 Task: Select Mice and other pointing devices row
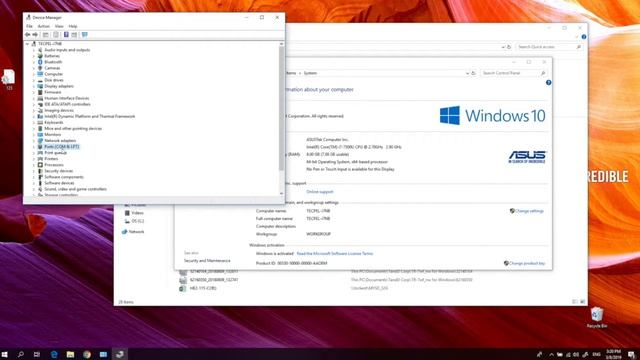73,129
